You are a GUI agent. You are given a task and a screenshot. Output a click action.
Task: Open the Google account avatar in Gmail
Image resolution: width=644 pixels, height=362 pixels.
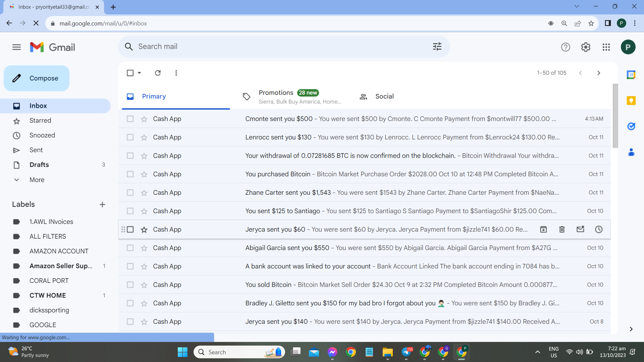[x=628, y=47]
